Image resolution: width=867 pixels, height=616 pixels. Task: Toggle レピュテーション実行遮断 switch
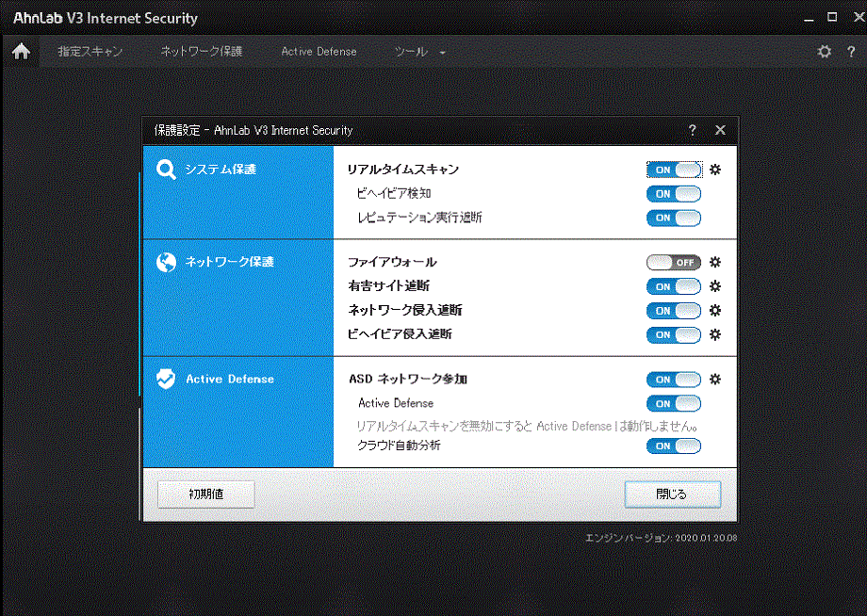674,218
